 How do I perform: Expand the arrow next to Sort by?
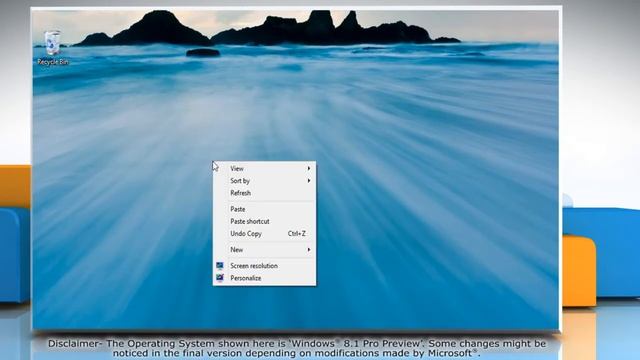pos(309,181)
